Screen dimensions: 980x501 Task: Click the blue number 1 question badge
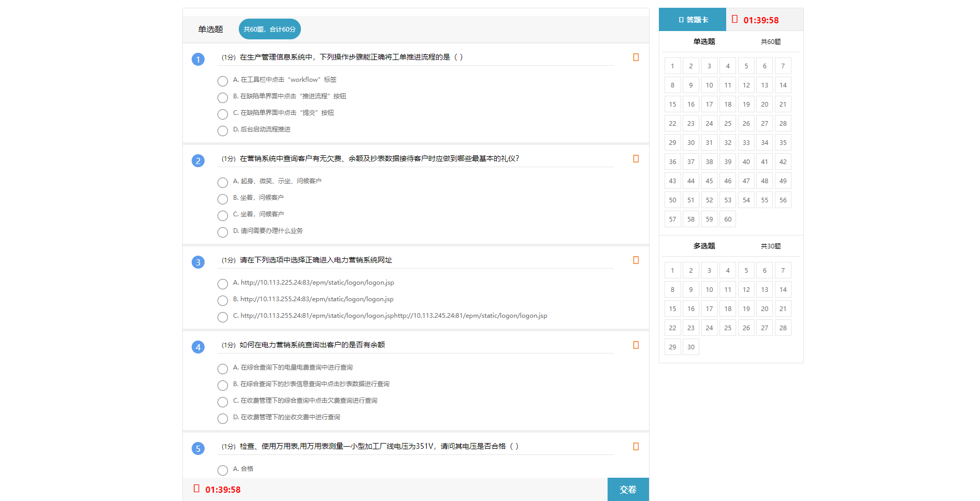[198, 60]
